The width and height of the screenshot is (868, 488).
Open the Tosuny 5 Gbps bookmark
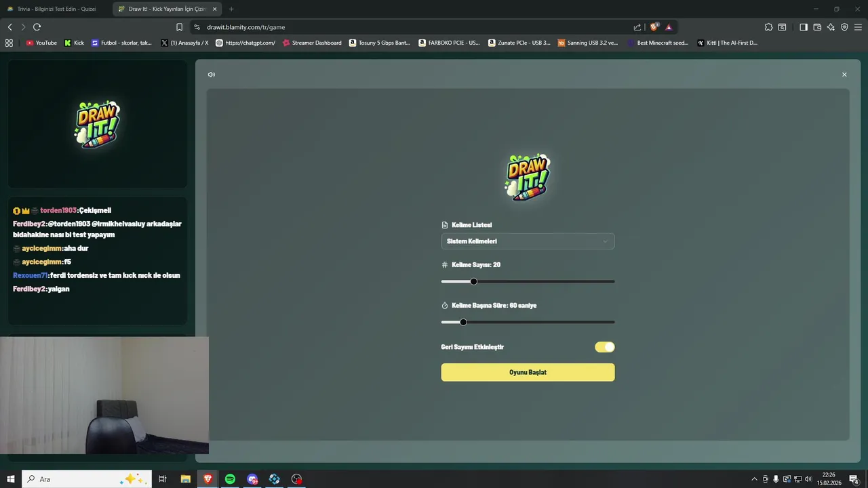coord(380,43)
